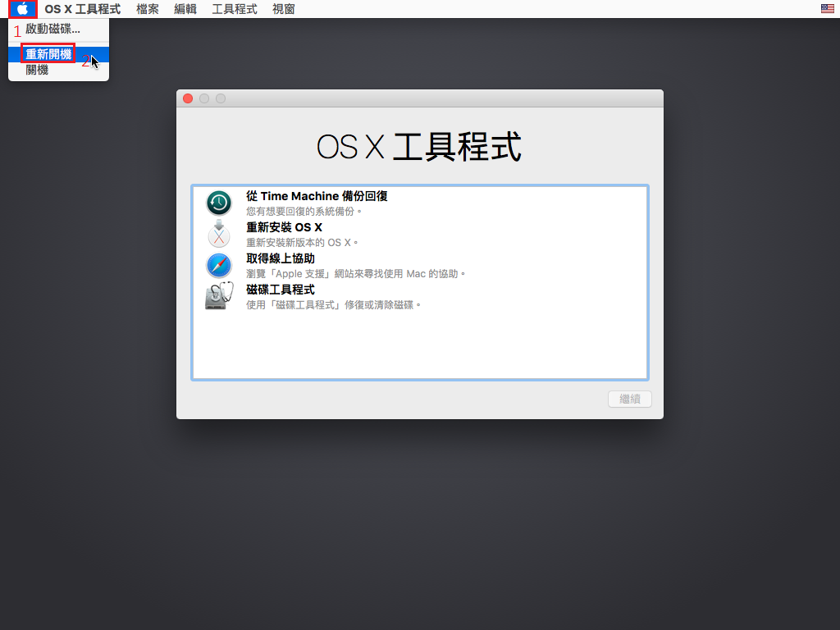Select 磁碟工具程式 list option

pos(420,296)
